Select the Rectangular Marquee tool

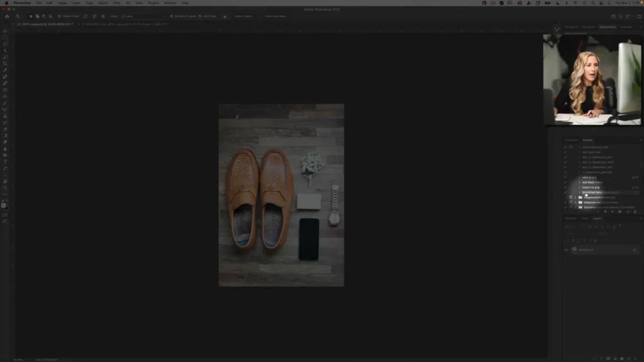pos(5,37)
